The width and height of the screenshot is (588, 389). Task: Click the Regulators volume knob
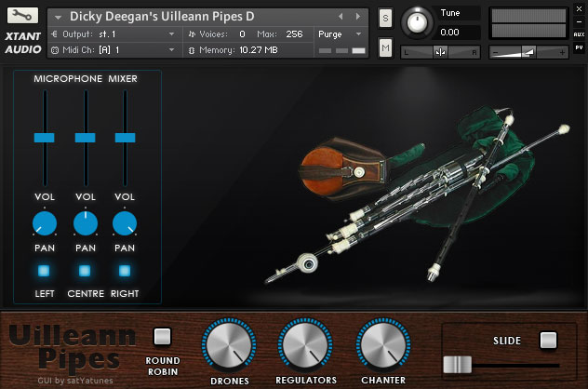click(x=305, y=345)
